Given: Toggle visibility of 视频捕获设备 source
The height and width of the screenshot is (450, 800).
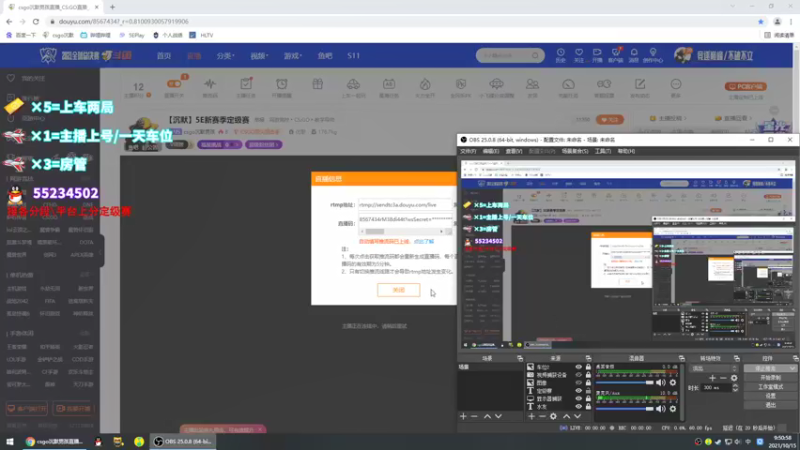Looking at the screenshot, I should (x=579, y=374).
